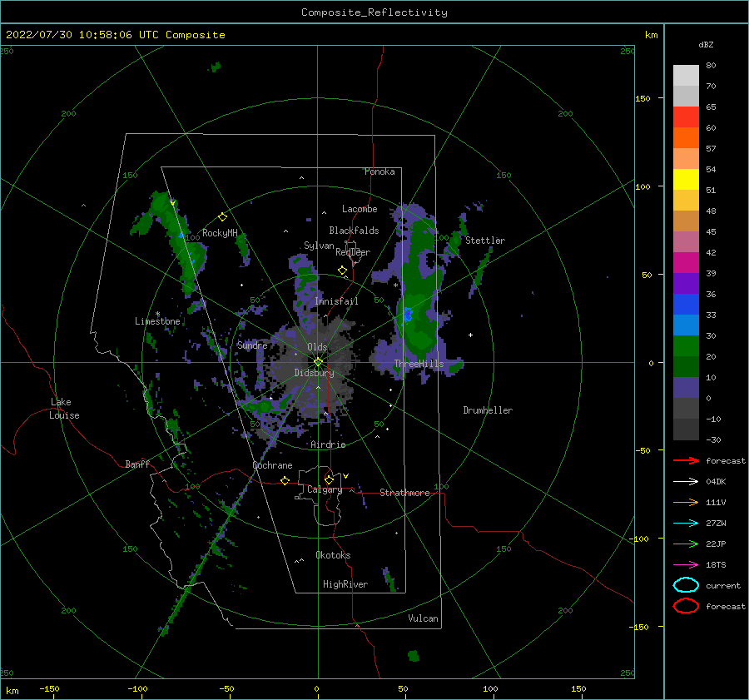The width and height of the screenshot is (749, 700).
Task: Select the red 60-65 dBZ swatch
Action: [x=686, y=117]
